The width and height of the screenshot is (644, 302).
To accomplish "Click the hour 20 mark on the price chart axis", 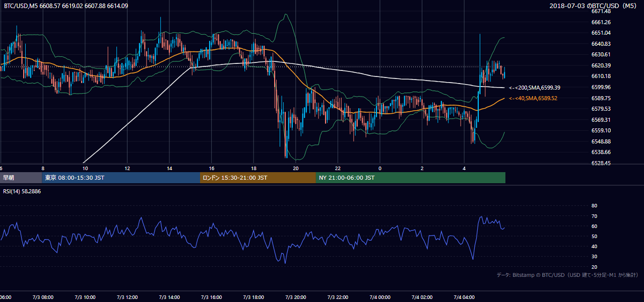I will (x=296, y=168).
